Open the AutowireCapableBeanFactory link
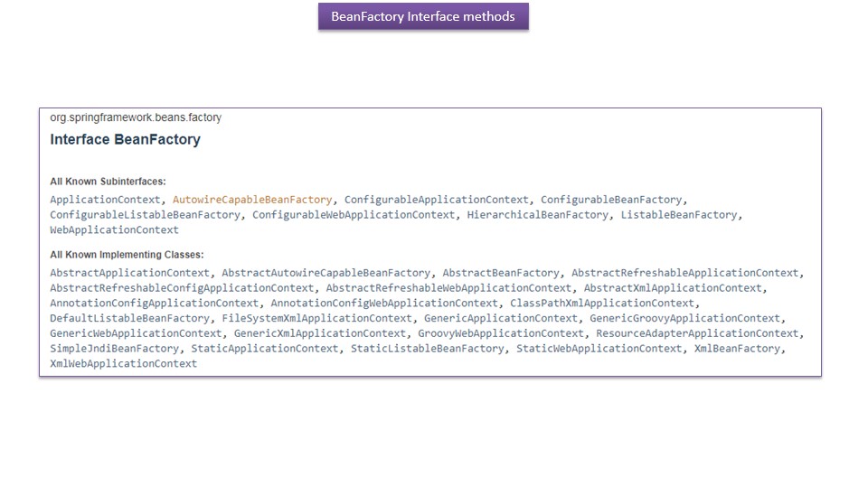This screenshot has width=868, height=477. click(252, 200)
